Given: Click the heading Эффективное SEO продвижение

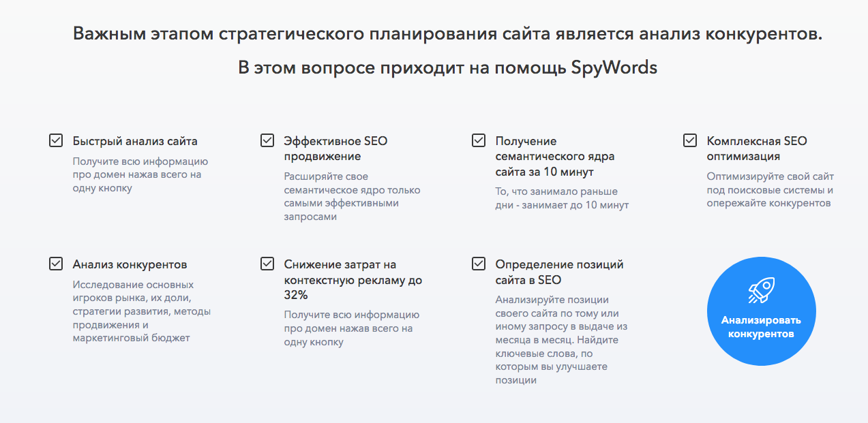Looking at the screenshot, I should [335, 149].
